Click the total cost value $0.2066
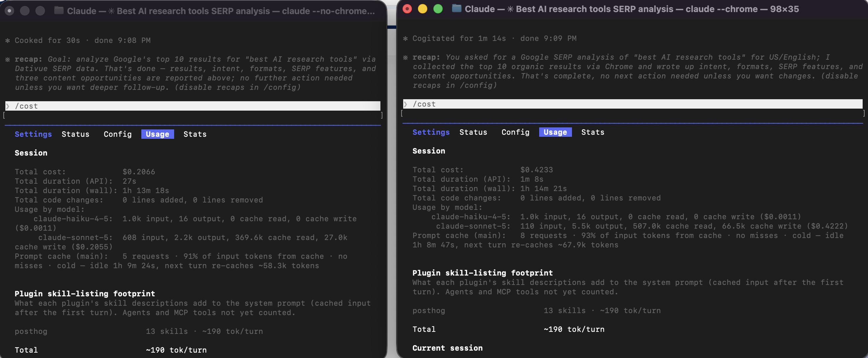Viewport: 868px width, 358px height. [139, 172]
